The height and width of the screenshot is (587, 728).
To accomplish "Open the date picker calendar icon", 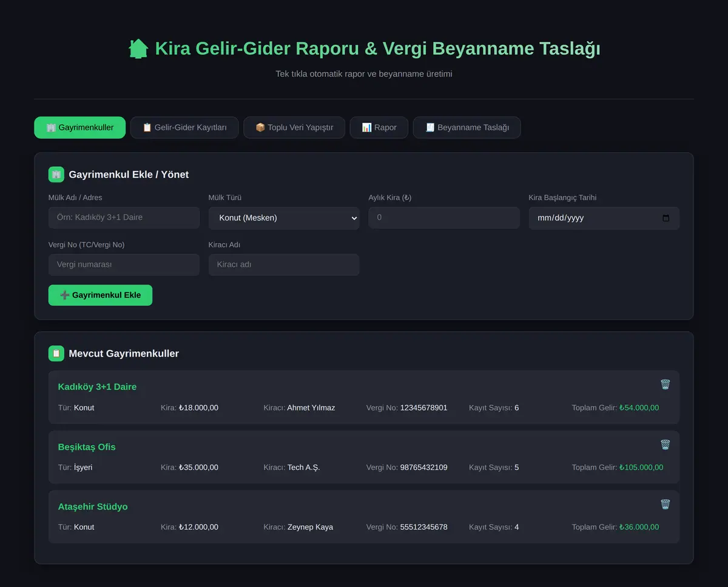I will point(666,218).
